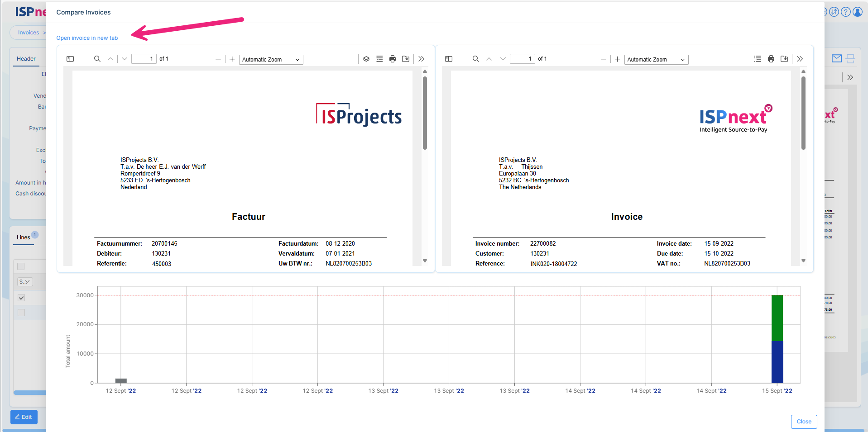This screenshot has height=432, width=868.
Task: Select the Lines tab
Action: tap(24, 237)
